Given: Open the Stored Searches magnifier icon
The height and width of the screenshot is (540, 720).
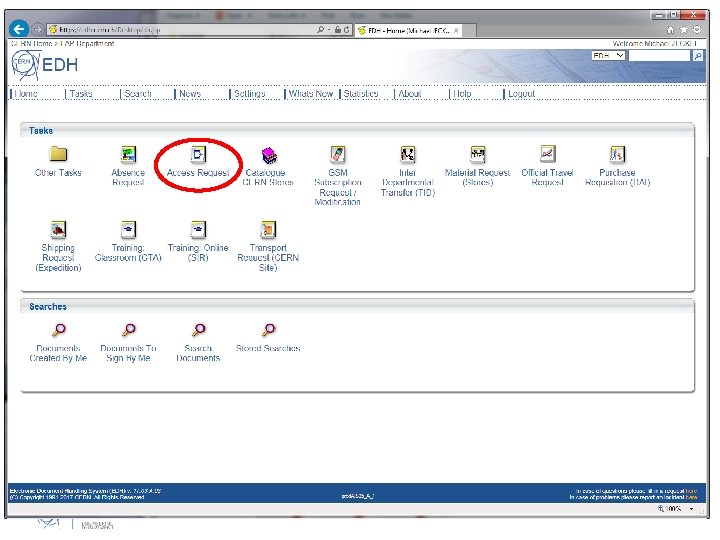Looking at the screenshot, I should click(x=269, y=330).
